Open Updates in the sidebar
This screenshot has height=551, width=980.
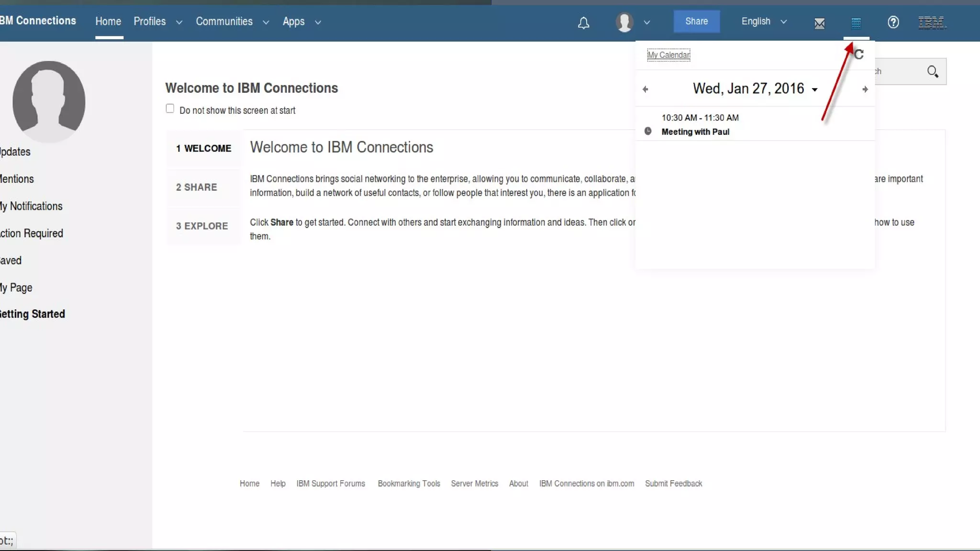tap(15, 152)
